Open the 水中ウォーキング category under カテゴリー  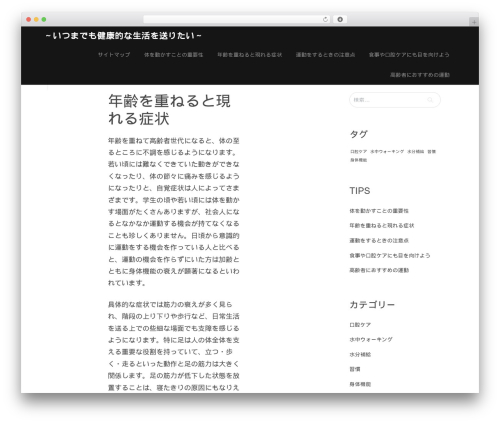click(371, 339)
